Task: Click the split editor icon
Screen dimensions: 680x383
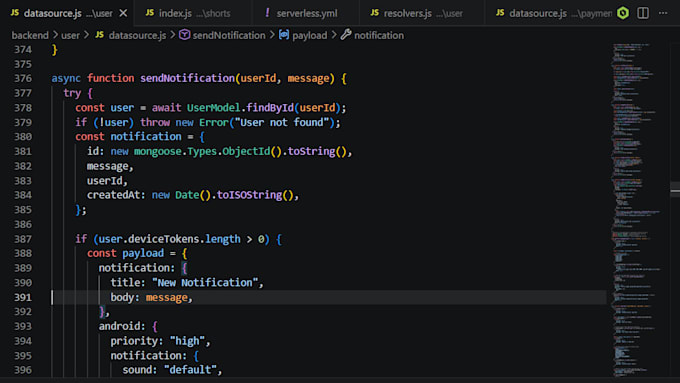Action: point(643,13)
